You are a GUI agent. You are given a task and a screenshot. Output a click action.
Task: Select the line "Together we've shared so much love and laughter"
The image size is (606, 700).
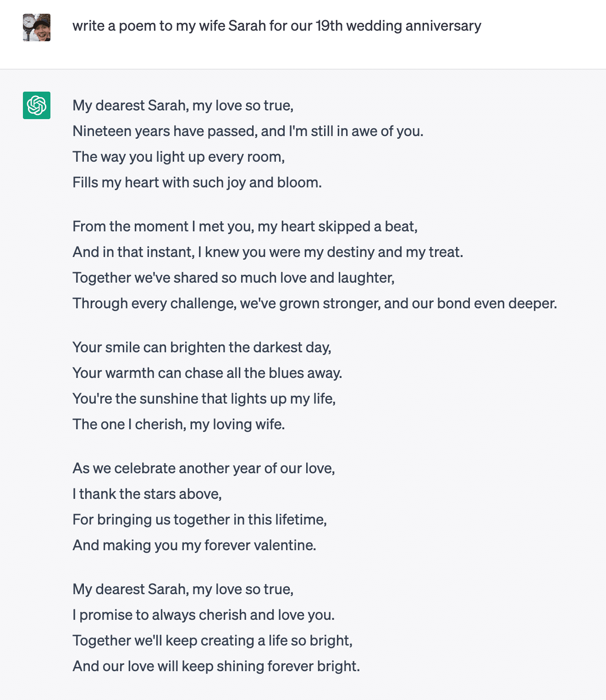233,277
